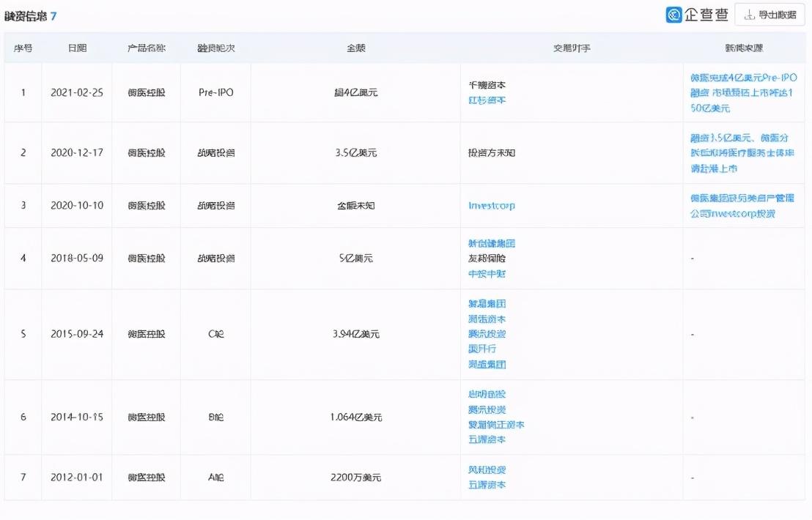Screen dimensions: 812x520
Task: Open 腾讯投资 in the 2015-09-24 row
Action: [x=487, y=334]
